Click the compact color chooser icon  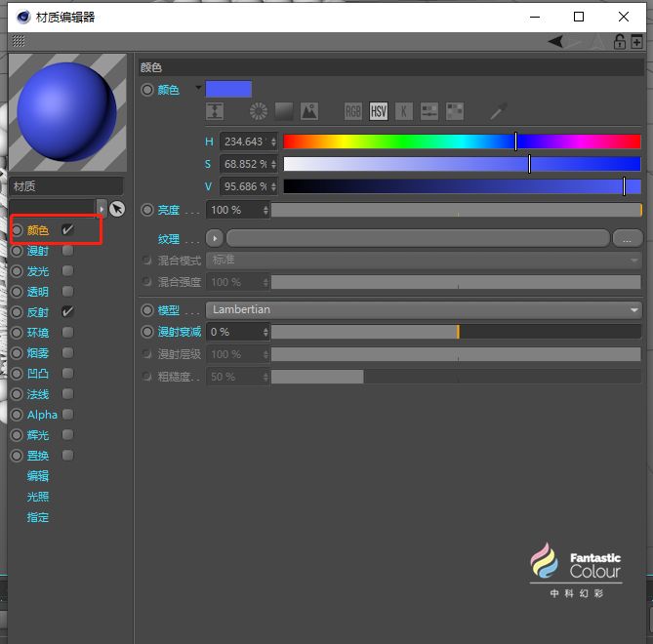tap(215, 111)
